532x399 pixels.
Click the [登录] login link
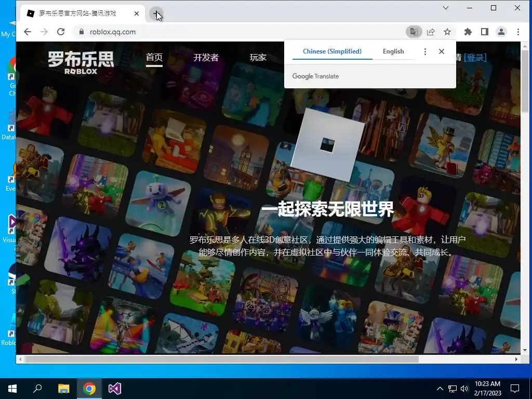coord(475,58)
